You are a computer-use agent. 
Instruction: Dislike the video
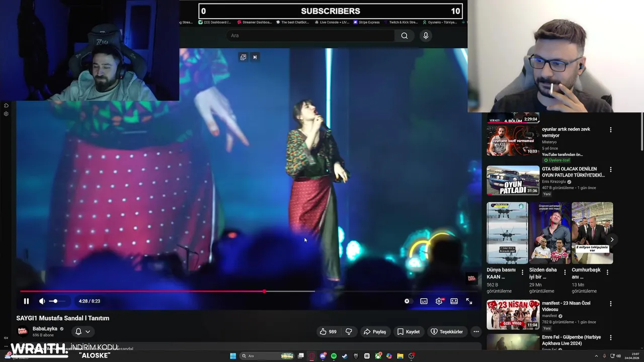[349, 332]
